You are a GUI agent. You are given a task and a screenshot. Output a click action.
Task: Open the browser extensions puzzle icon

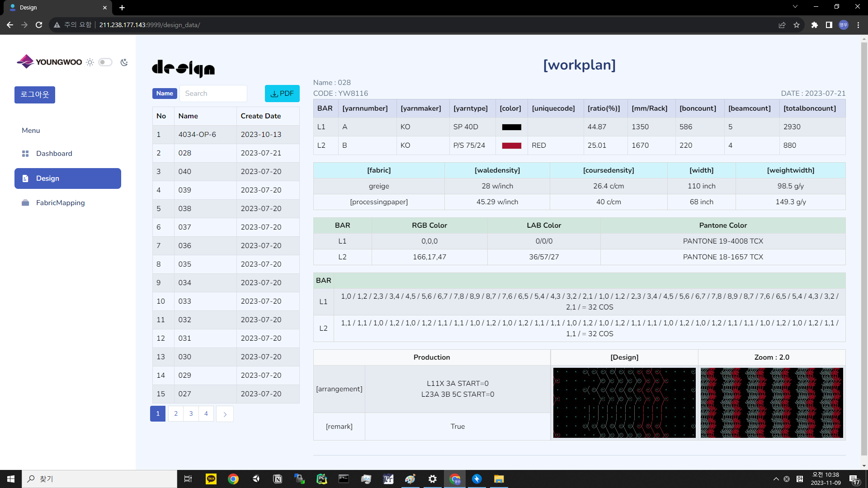[x=814, y=25]
